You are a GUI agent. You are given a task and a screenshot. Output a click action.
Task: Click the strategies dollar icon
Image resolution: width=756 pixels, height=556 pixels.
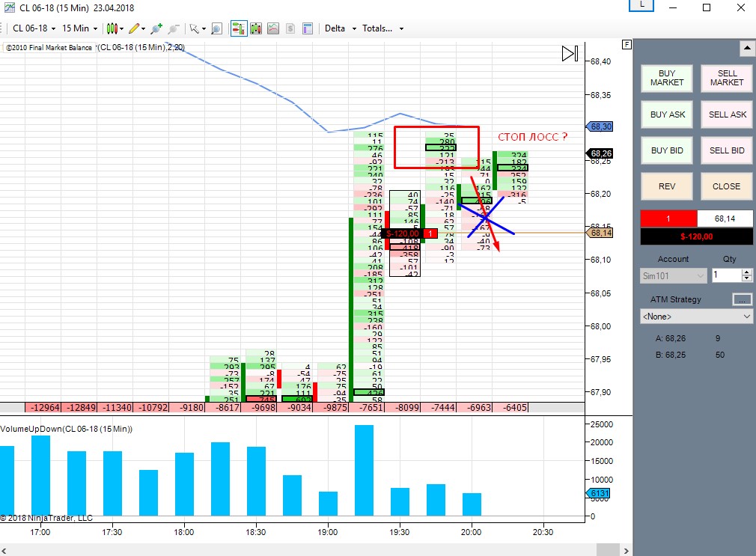[x=290, y=29]
